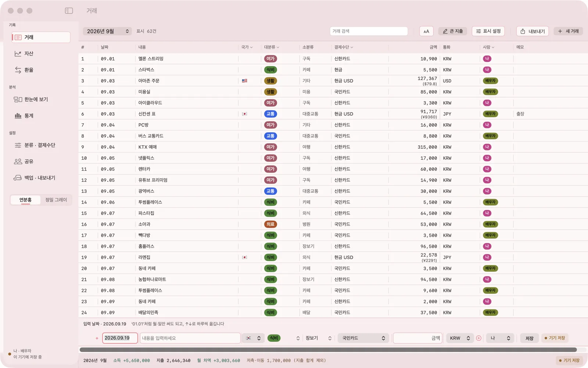588x368 pixels.
Task: Click the AA text size button
Action: 426,31
